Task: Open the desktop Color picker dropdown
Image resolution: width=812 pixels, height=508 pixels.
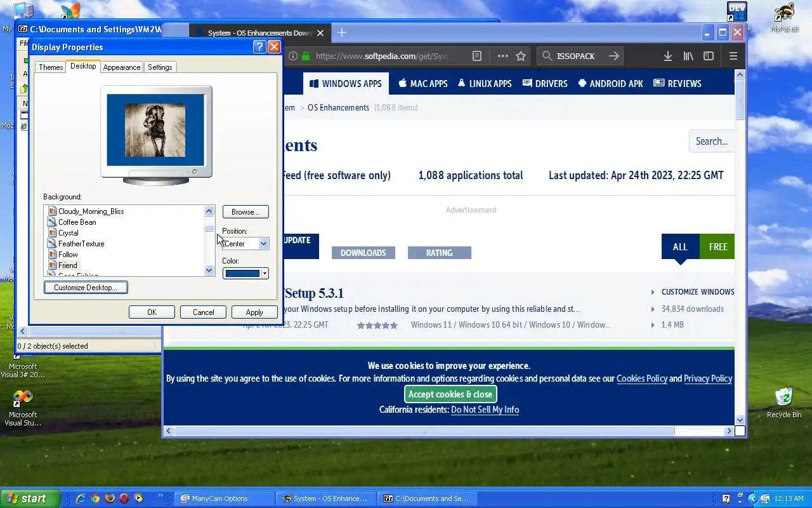Action: tap(265, 274)
